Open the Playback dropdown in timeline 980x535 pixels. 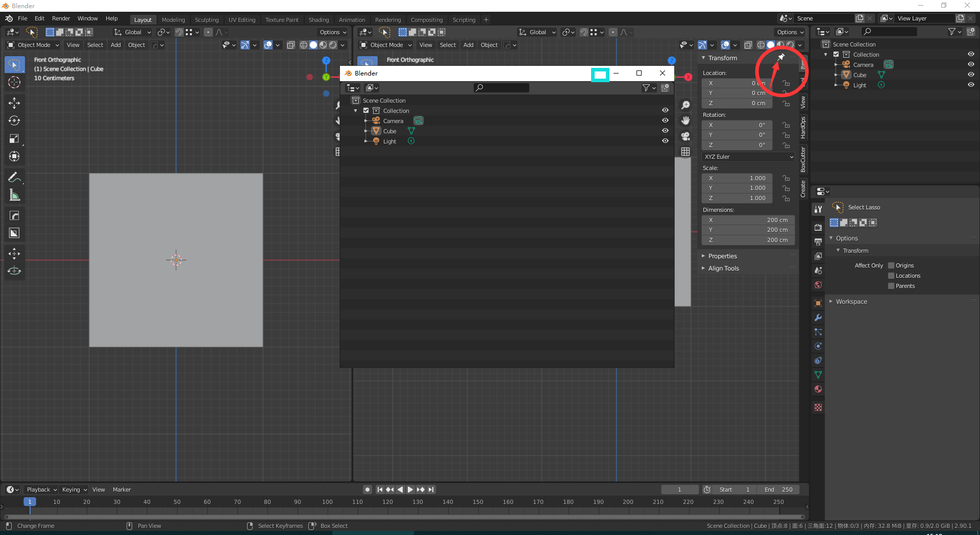[41, 490]
